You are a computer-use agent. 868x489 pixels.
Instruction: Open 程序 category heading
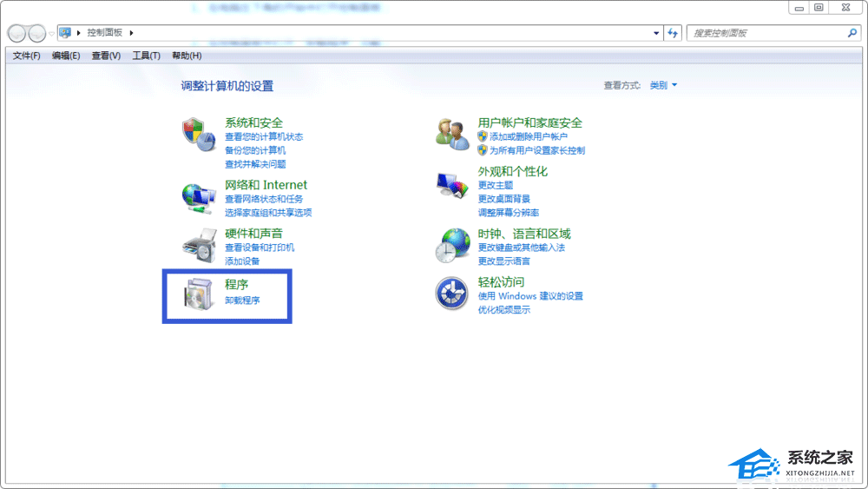(236, 284)
